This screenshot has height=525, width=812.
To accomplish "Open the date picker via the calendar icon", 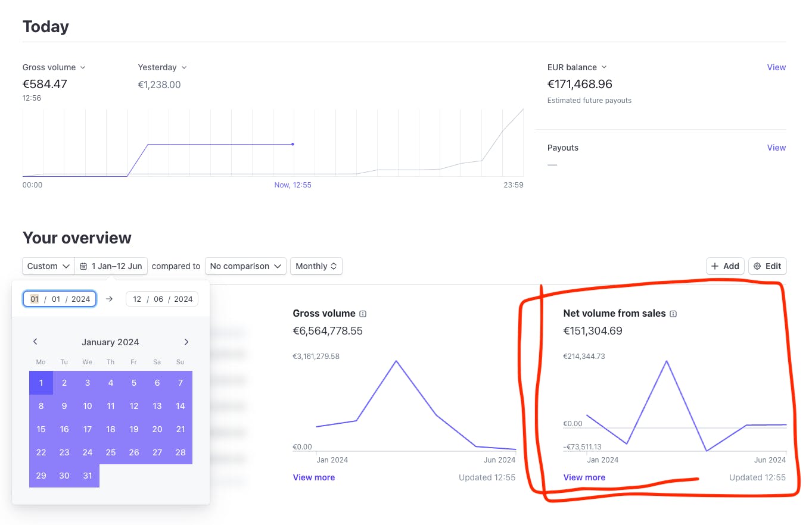I will [x=82, y=266].
